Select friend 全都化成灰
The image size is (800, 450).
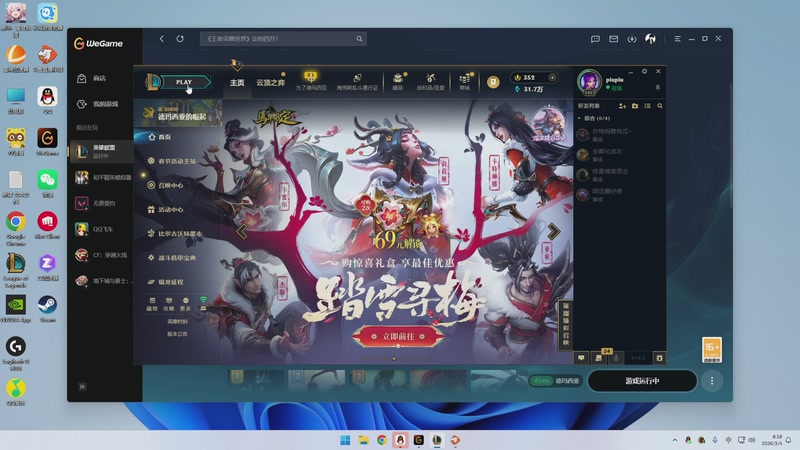tap(620, 155)
